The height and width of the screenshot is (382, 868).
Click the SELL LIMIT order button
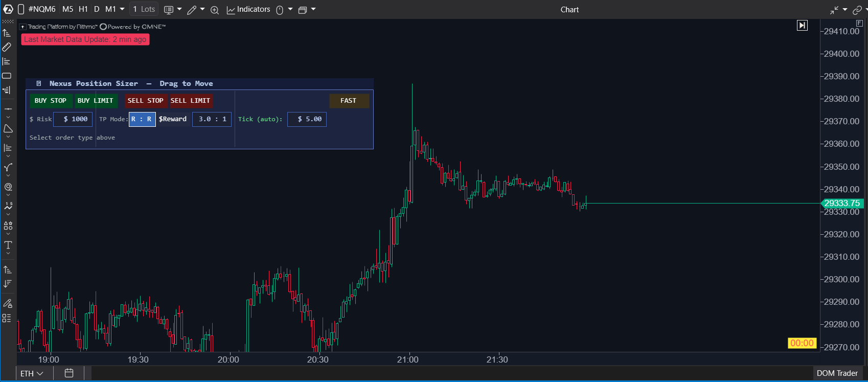[191, 101]
